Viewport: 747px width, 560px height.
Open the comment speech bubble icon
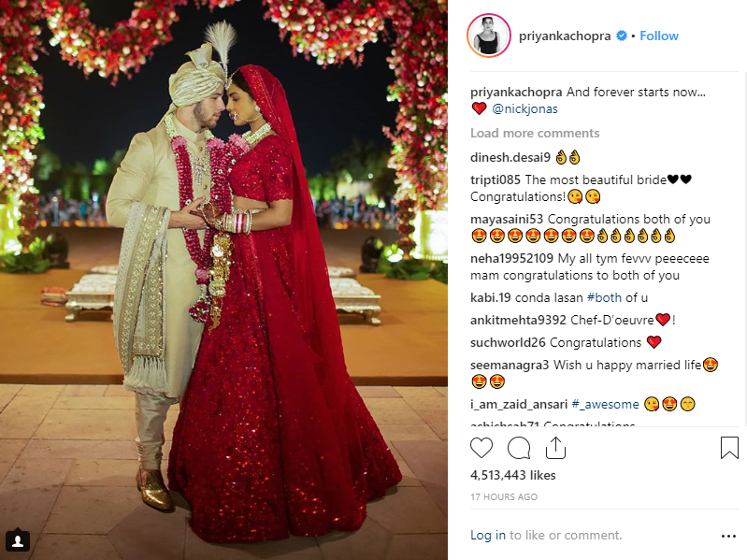coord(519,448)
